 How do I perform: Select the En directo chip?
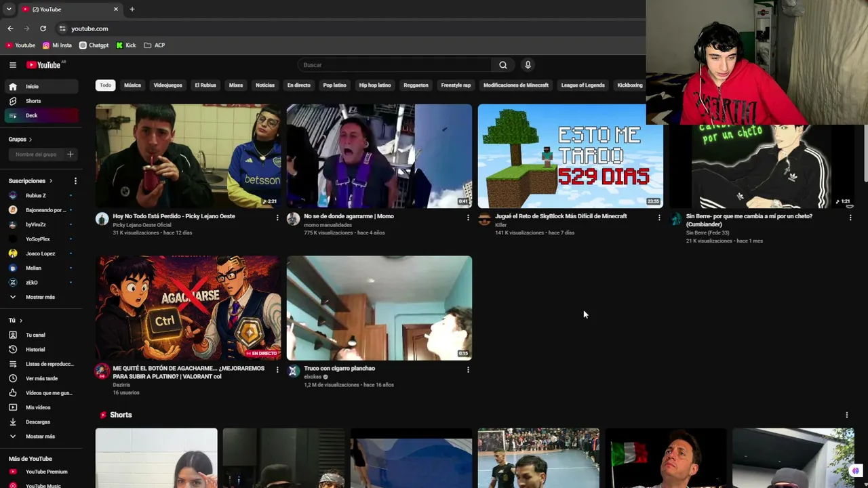(298, 85)
